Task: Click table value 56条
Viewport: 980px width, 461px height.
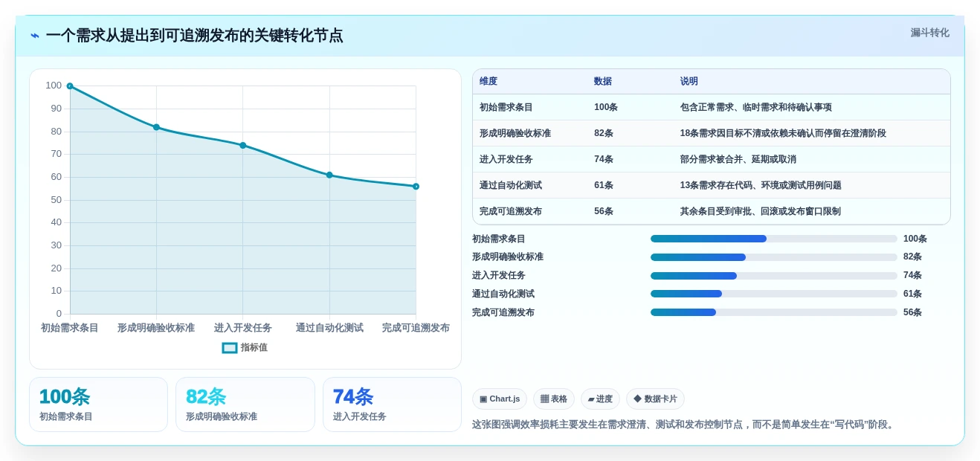Action: pos(604,212)
